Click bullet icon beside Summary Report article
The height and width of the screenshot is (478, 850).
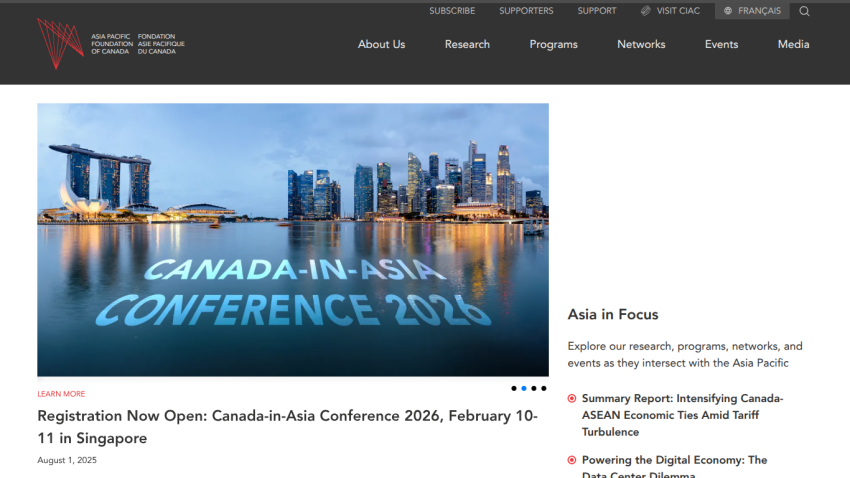coord(572,398)
